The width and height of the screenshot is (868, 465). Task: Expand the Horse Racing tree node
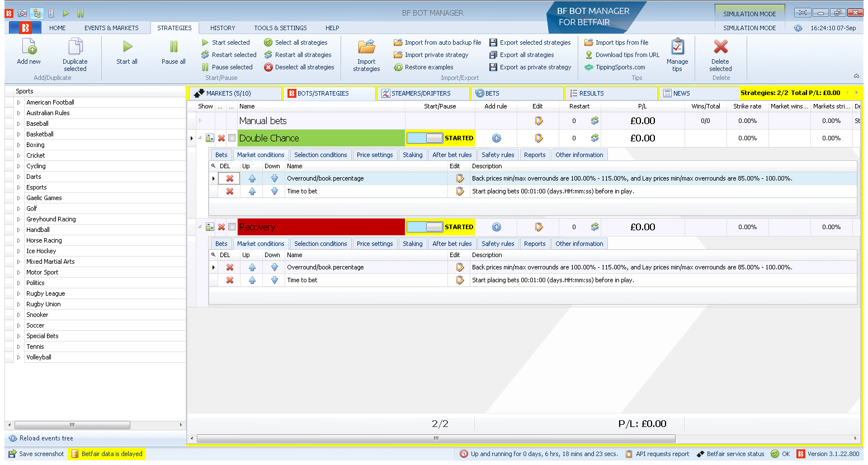click(x=18, y=240)
